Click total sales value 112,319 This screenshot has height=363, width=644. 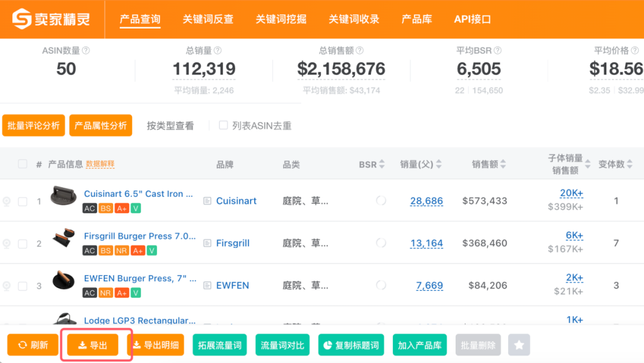pos(204,69)
